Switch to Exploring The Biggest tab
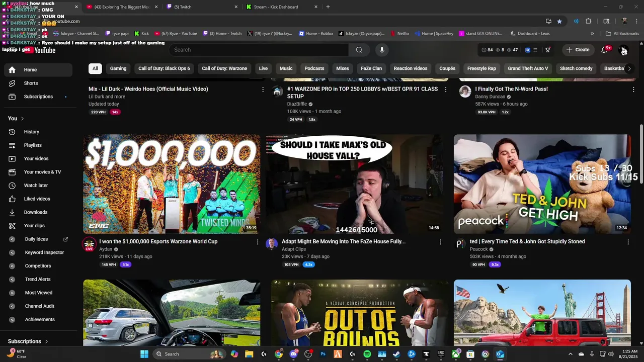The image size is (644, 362). [121, 7]
